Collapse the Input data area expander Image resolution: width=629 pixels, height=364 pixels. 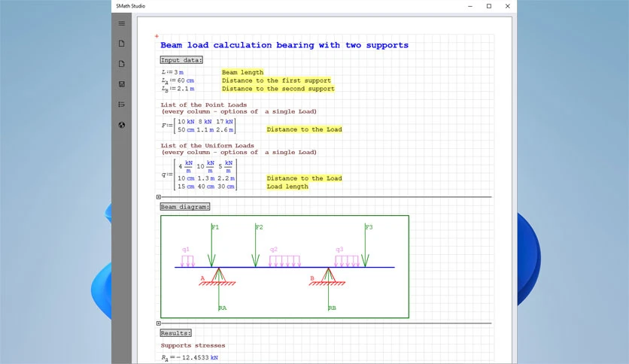tap(159, 197)
